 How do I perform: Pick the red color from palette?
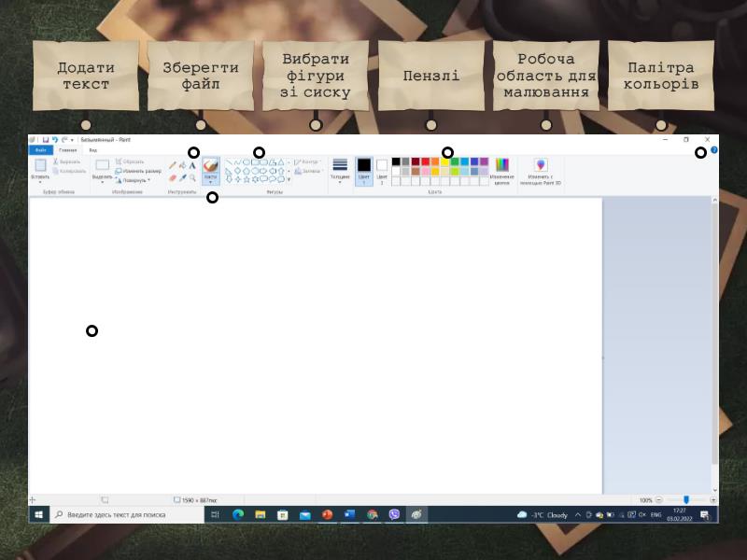tap(426, 161)
